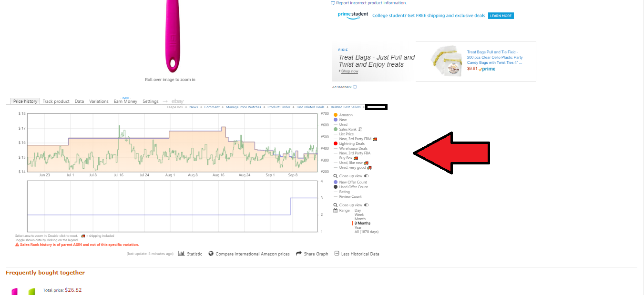This screenshot has width=644, height=295.
Task: Click the globe icon for international prices
Action: click(211, 254)
